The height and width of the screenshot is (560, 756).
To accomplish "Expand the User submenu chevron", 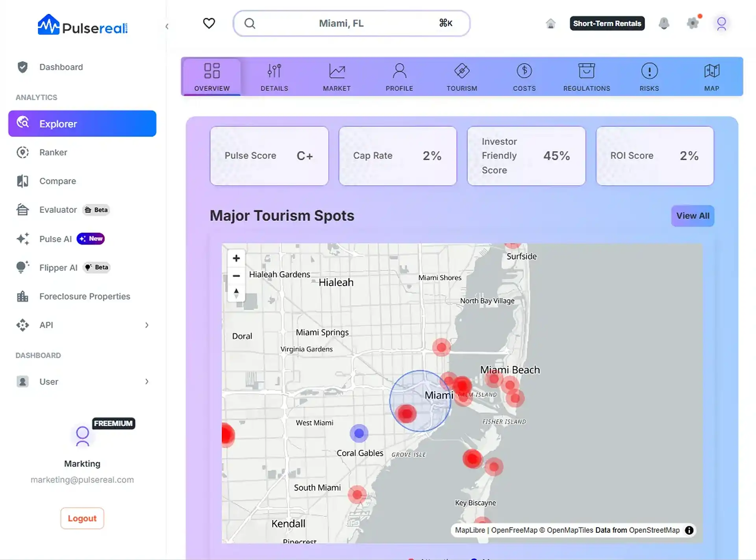I will 146,381.
